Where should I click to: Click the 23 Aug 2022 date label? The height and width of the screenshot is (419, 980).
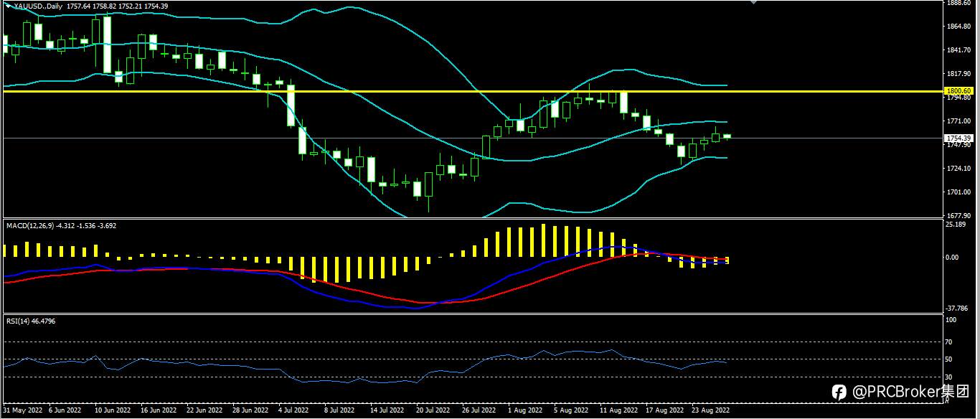710,411
